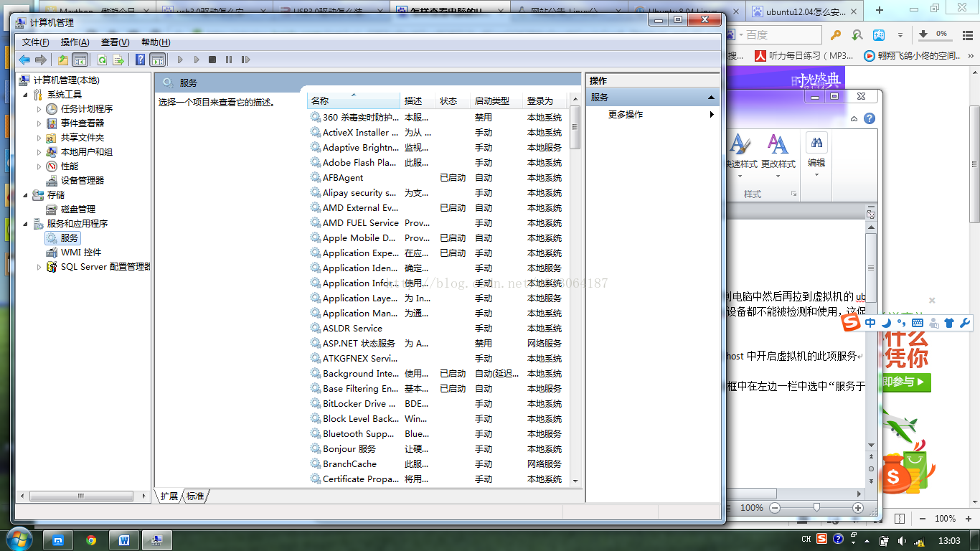Click the Up one level folder icon

[63, 60]
